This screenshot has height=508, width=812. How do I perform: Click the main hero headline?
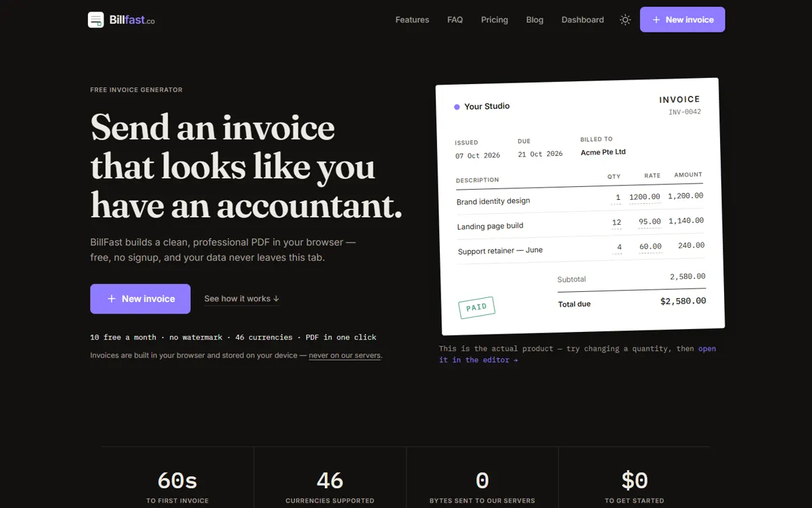coord(246,167)
